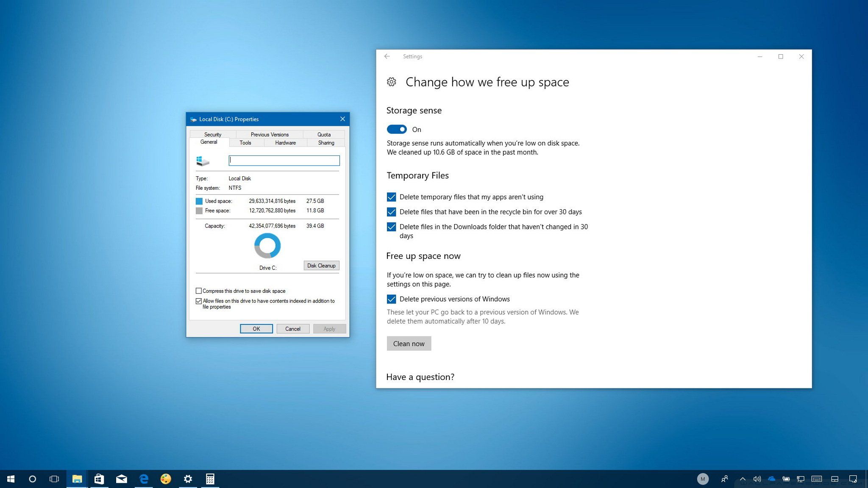The image size is (868, 488).
Task: Open the Previous Versions tab
Action: coord(269,134)
